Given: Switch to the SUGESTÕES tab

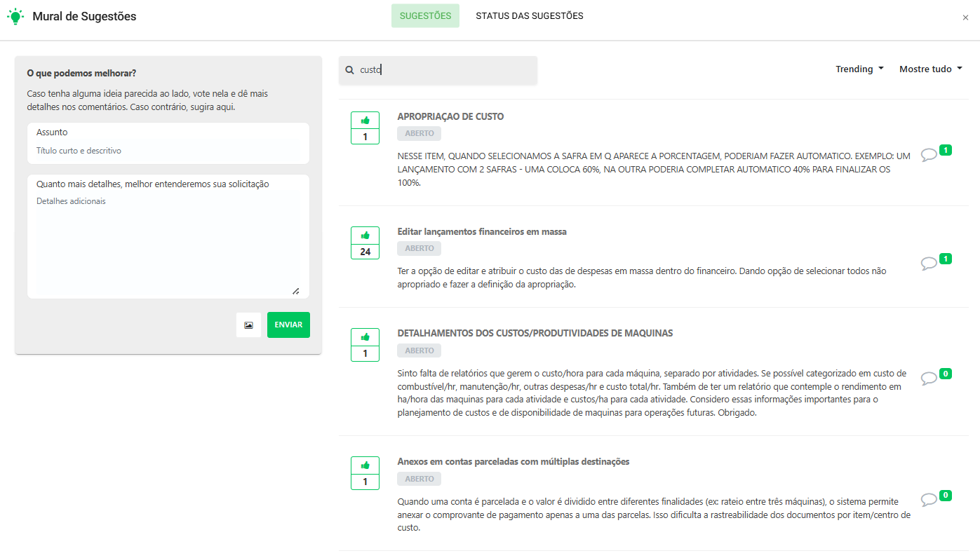Looking at the screenshot, I should [425, 16].
